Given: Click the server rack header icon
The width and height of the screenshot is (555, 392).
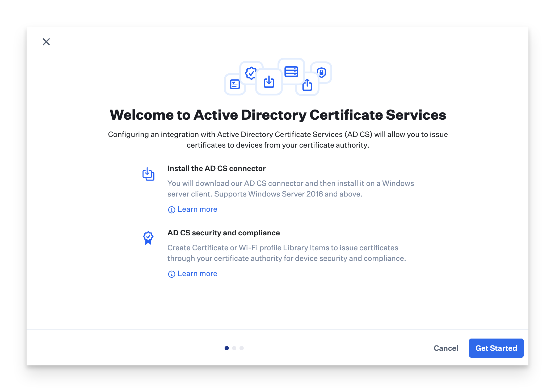Looking at the screenshot, I should pos(291,72).
